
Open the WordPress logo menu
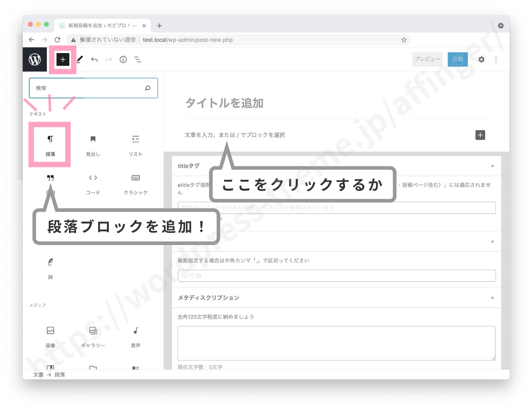35,59
